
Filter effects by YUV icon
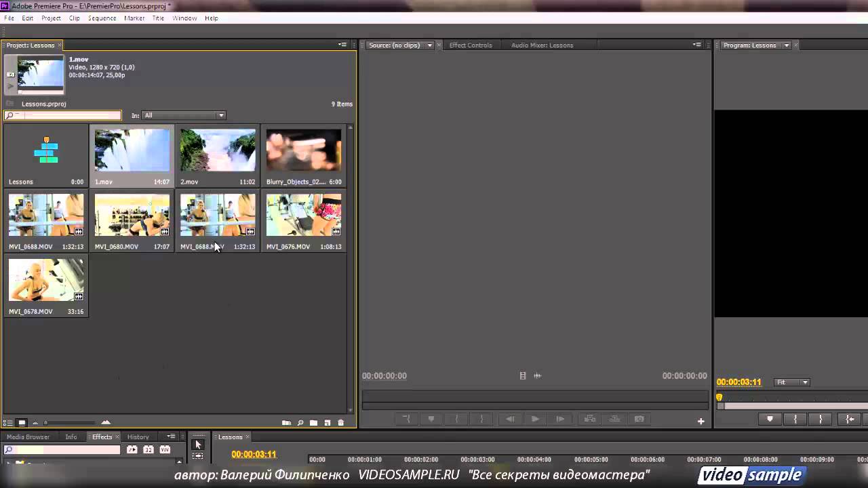[164, 449]
